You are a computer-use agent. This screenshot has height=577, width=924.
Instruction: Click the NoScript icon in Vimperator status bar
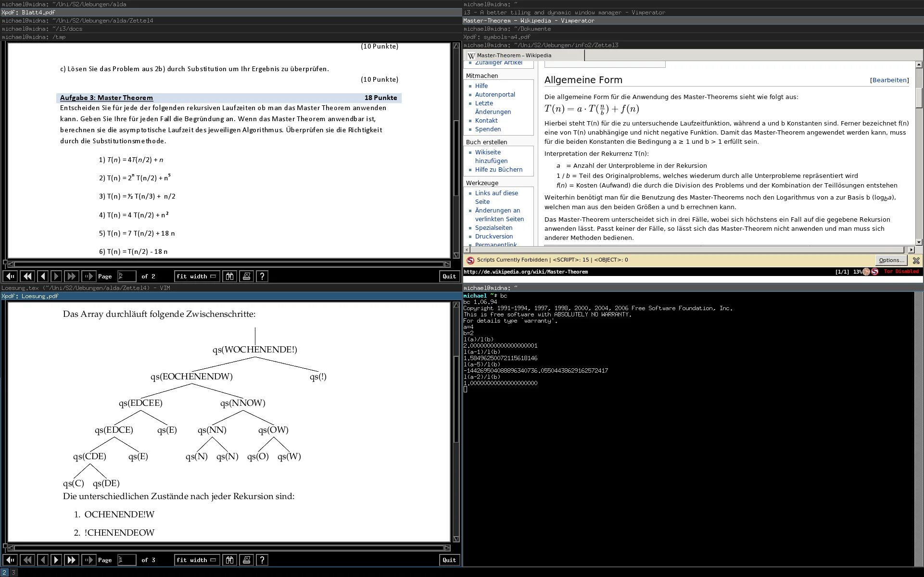pos(874,272)
